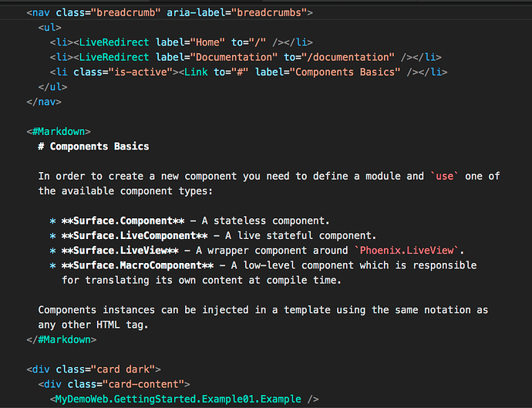Click the `Phoenix.LiveView` inline code
The image size is (532, 408).
[406, 251]
